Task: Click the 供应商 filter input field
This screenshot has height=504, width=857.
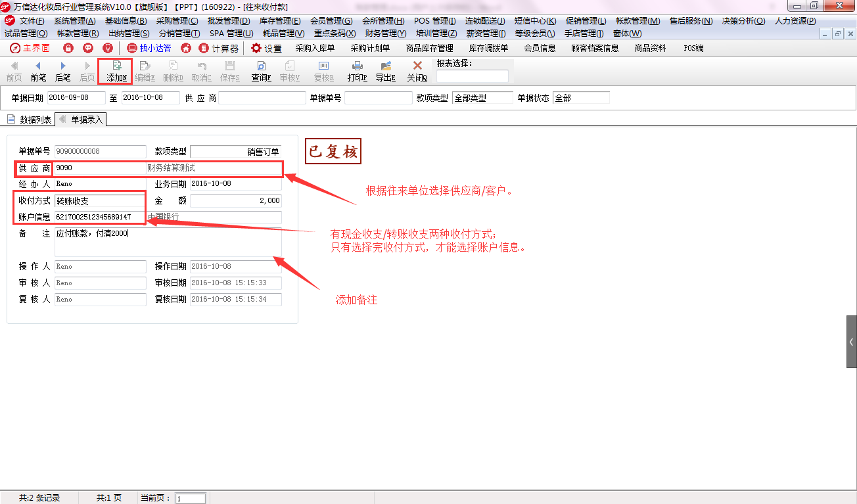Action: [x=262, y=98]
